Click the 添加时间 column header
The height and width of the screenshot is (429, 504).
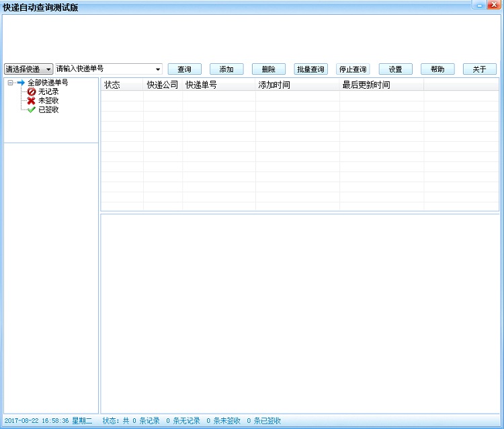297,85
